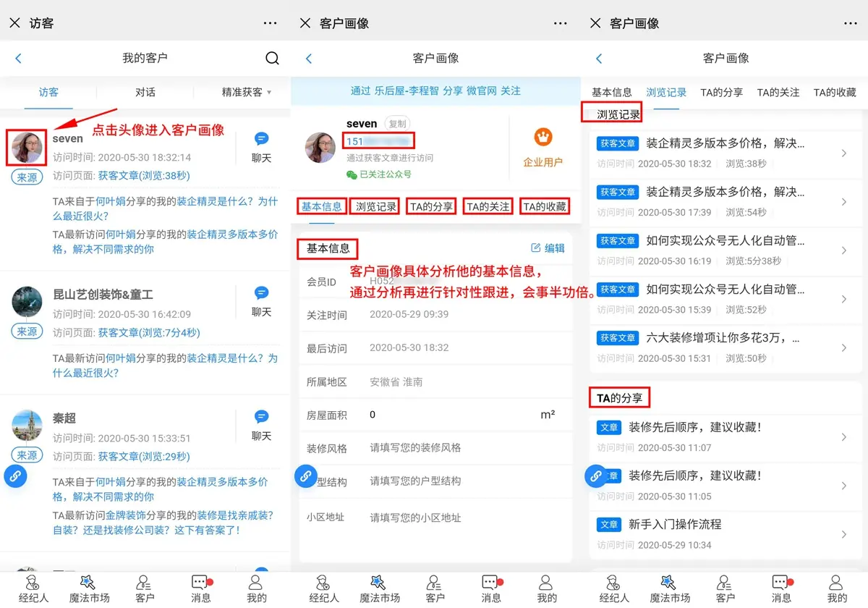Switch to the 对话 tab
Viewport: 868px width, 608px height.
145,92
